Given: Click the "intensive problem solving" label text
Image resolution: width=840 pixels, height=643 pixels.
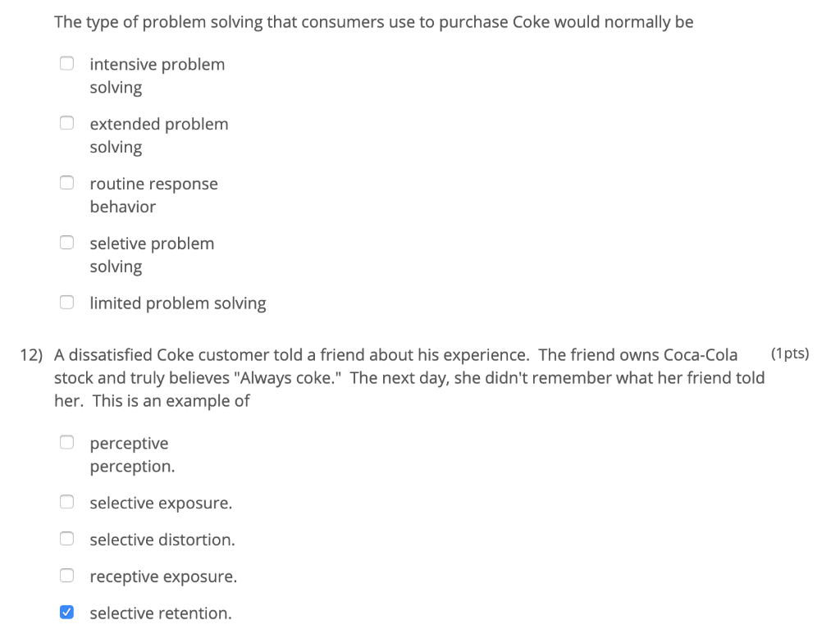Looking at the screenshot, I should (x=157, y=75).
